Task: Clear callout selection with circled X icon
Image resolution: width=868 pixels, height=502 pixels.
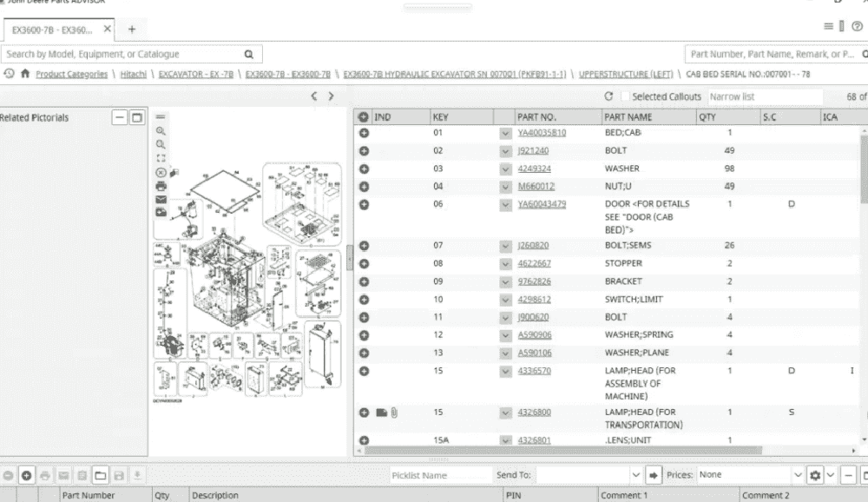Action: (x=161, y=172)
